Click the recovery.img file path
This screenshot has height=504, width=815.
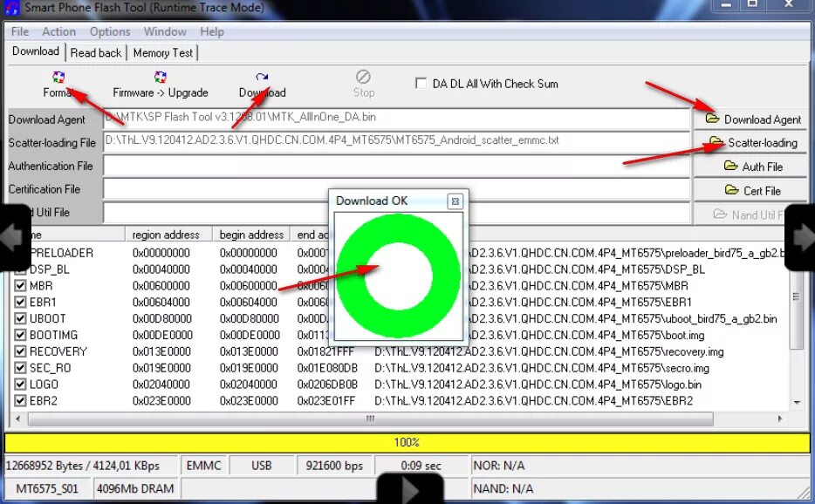pyautogui.click(x=549, y=351)
